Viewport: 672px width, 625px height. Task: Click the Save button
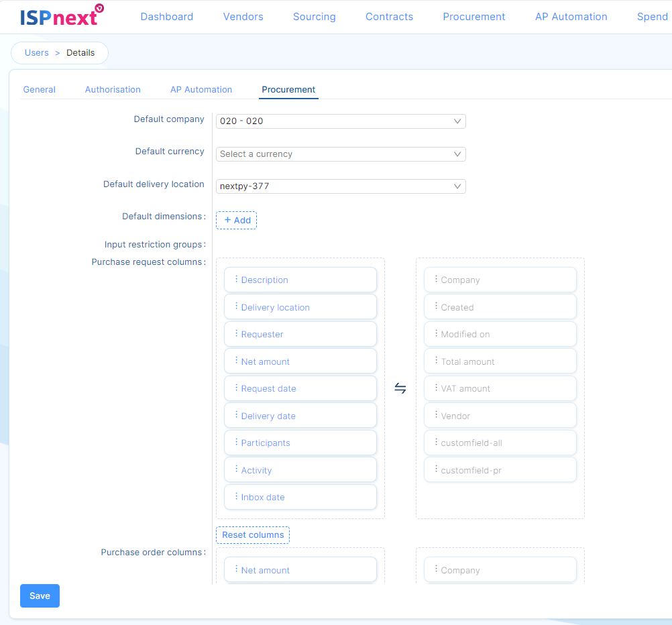click(x=40, y=595)
